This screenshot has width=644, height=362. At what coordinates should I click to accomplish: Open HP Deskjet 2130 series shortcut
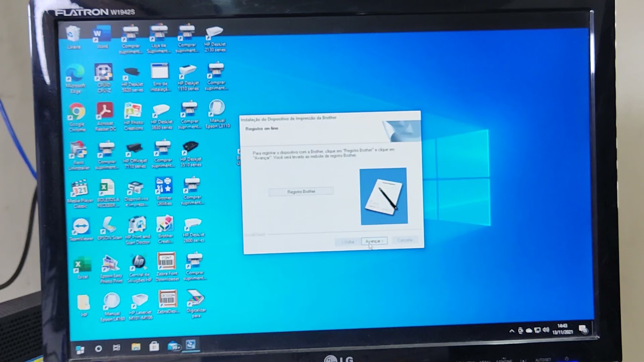(x=215, y=39)
